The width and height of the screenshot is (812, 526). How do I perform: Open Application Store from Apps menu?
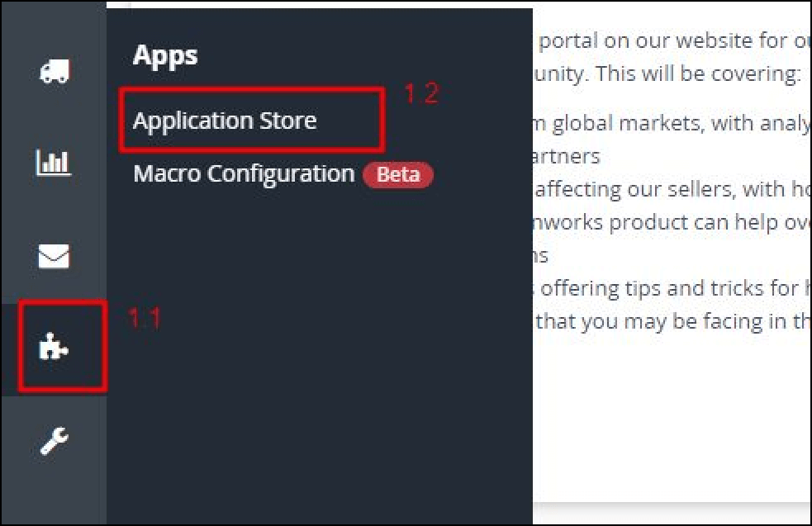tap(225, 121)
